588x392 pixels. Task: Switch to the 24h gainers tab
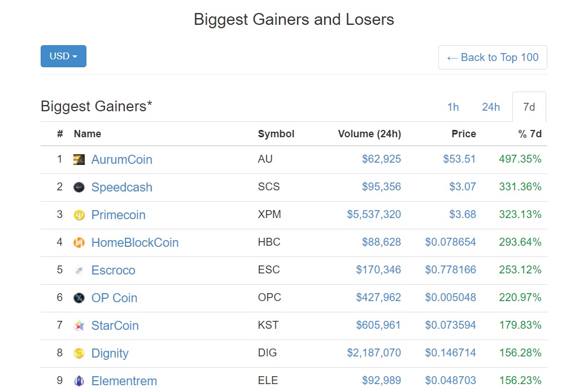(490, 107)
